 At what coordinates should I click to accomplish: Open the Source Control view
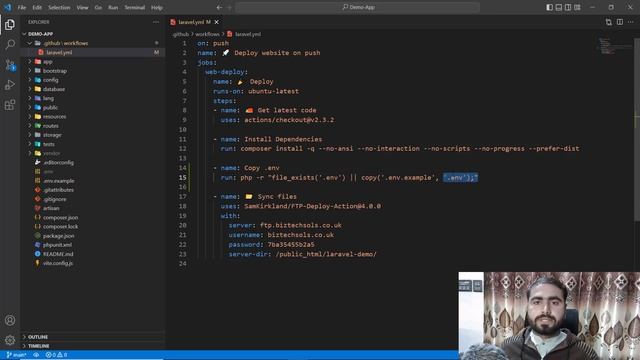10,64
